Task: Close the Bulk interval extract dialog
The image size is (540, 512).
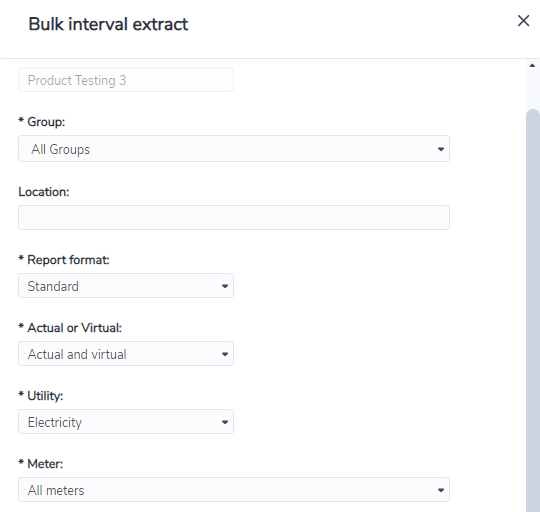Action: click(x=523, y=21)
